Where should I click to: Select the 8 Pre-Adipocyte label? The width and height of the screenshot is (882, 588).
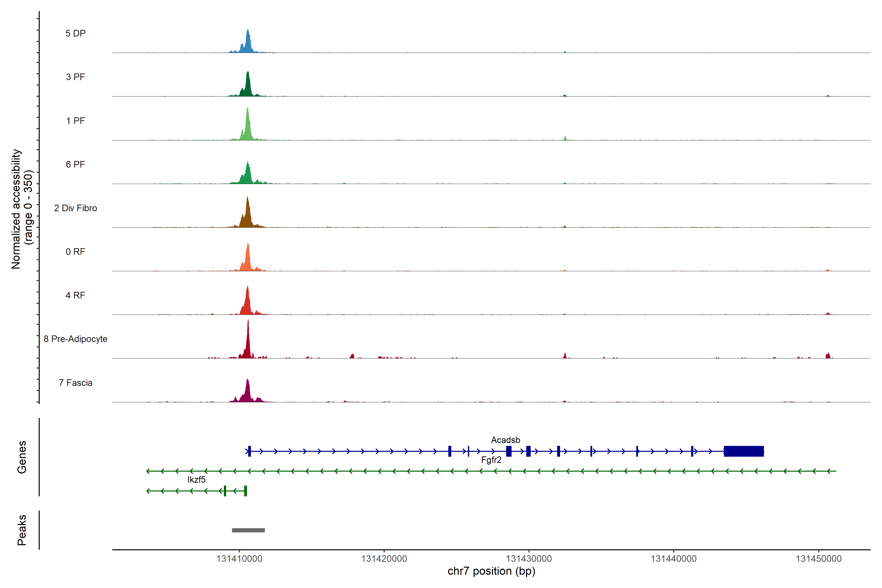pos(75,339)
